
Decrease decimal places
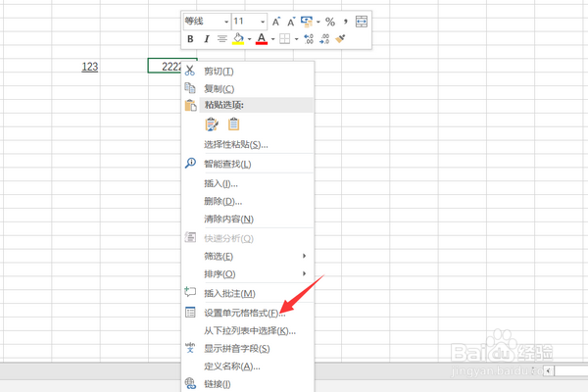[324, 39]
